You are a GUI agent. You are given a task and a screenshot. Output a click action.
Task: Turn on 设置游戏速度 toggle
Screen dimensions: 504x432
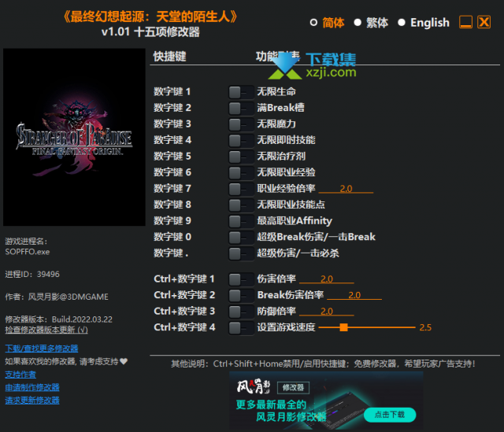point(241,328)
